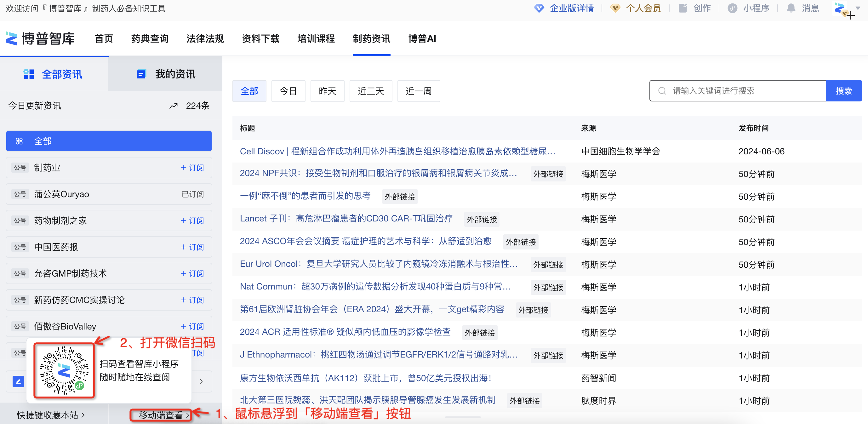Open the Nat Commun article
868x424 pixels.
coord(375,286)
